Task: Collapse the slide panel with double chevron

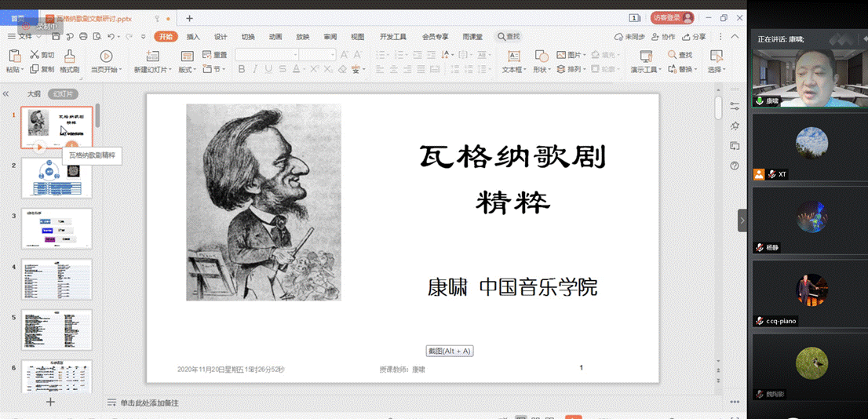Action: click(x=6, y=94)
